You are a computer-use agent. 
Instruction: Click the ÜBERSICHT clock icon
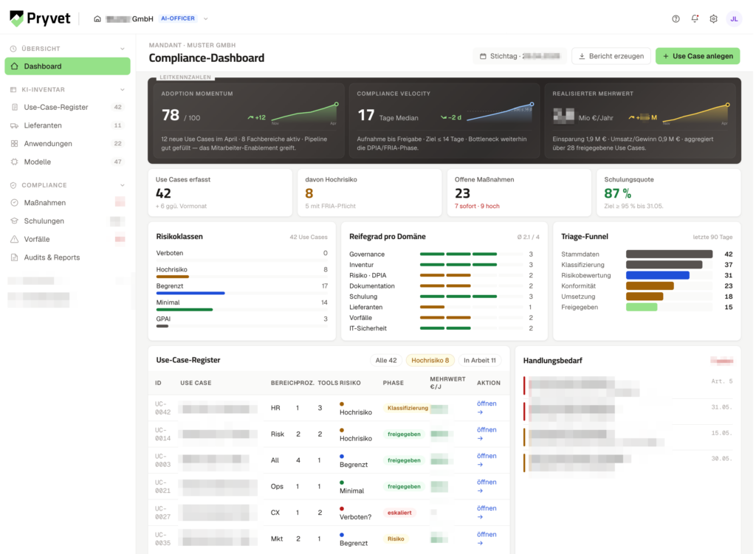(13, 49)
